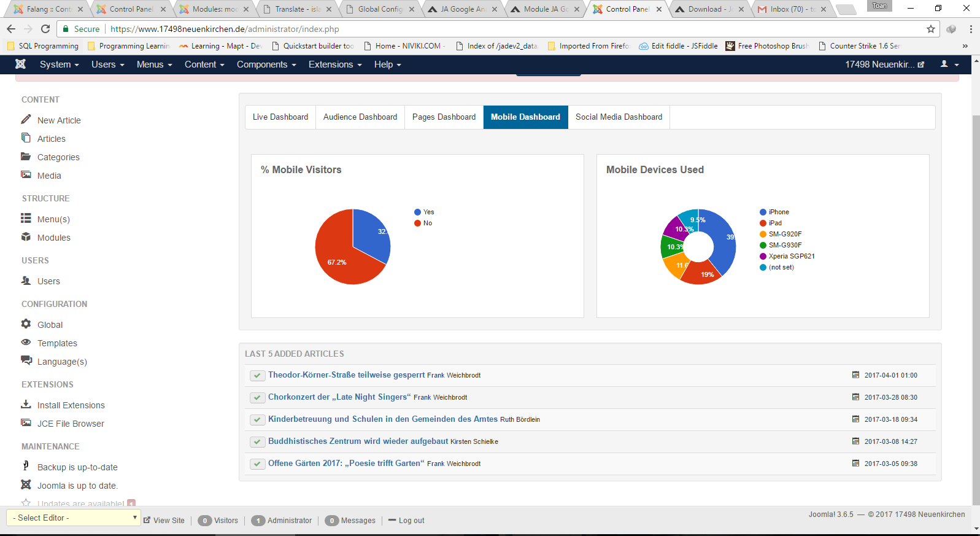Click the Joomla icon beside Joomla is up to date
The height and width of the screenshot is (536, 980).
pyautogui.click(x=26, y=484)
